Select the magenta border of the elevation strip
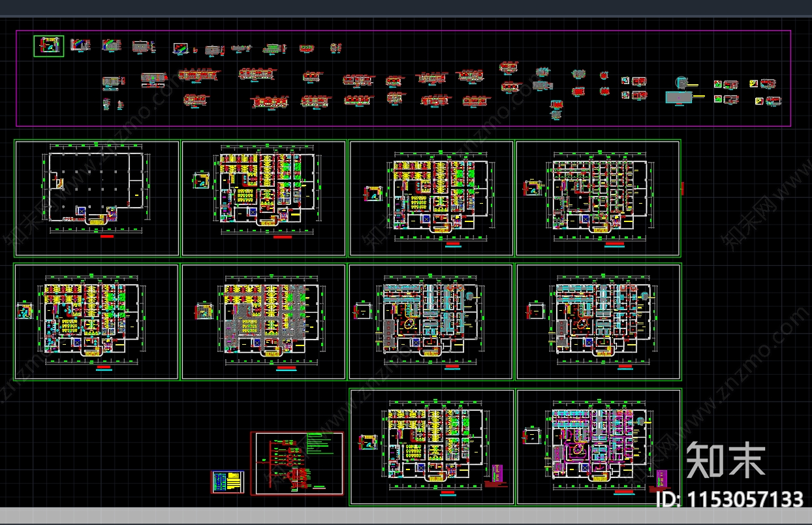Screen dimensions: 812x525 [x=403, y=31]
